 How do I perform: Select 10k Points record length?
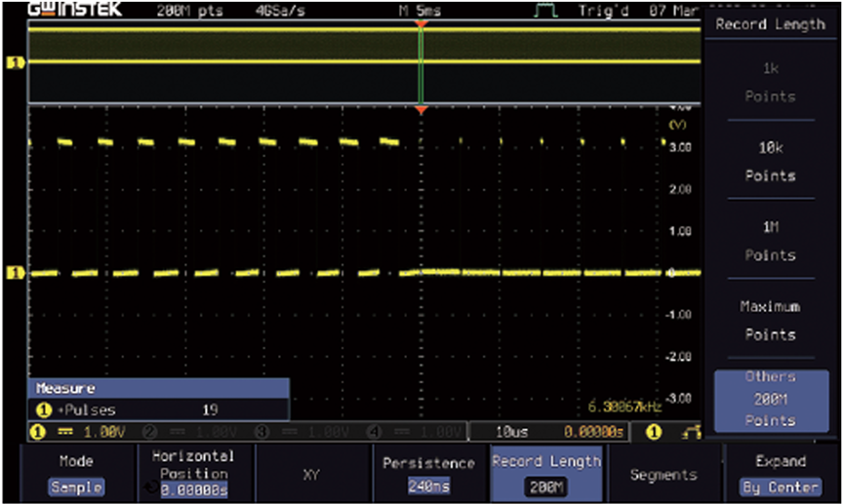(x=770, y=159)
